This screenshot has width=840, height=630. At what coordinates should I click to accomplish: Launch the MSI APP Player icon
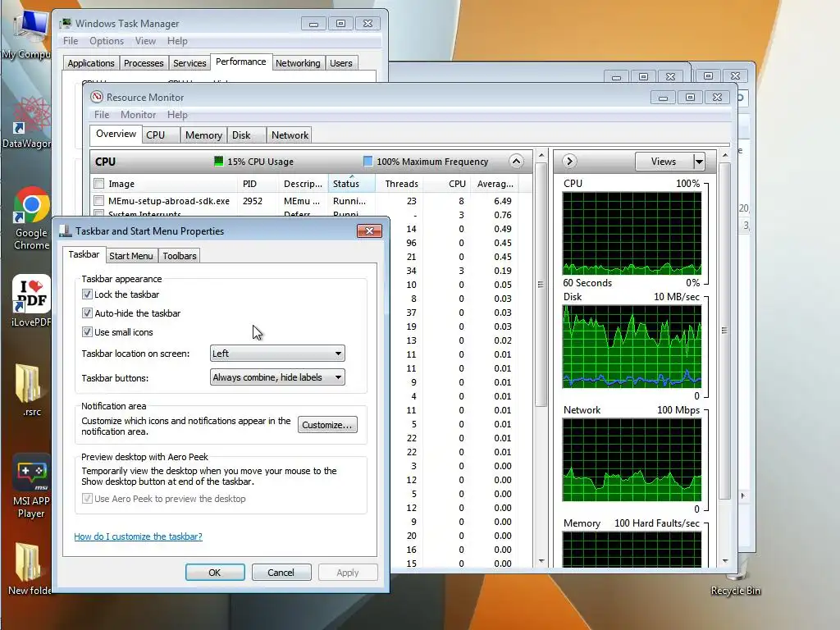pos(31,486)
